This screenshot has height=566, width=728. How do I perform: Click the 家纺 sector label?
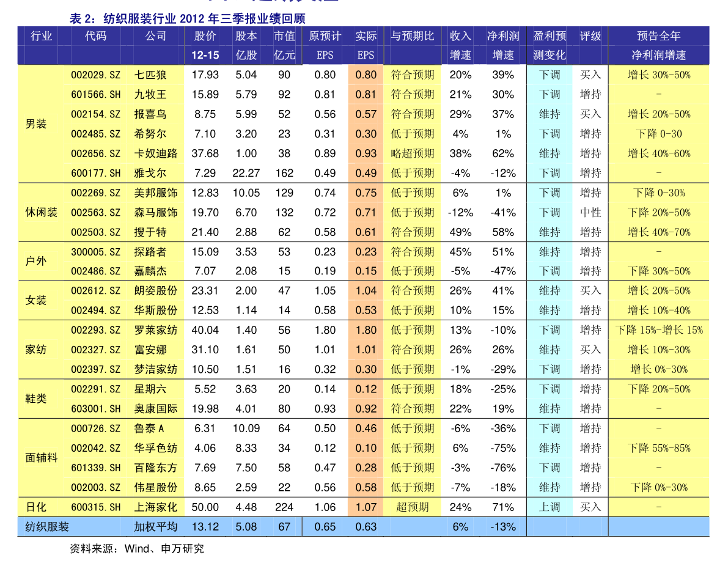(35, 350)
